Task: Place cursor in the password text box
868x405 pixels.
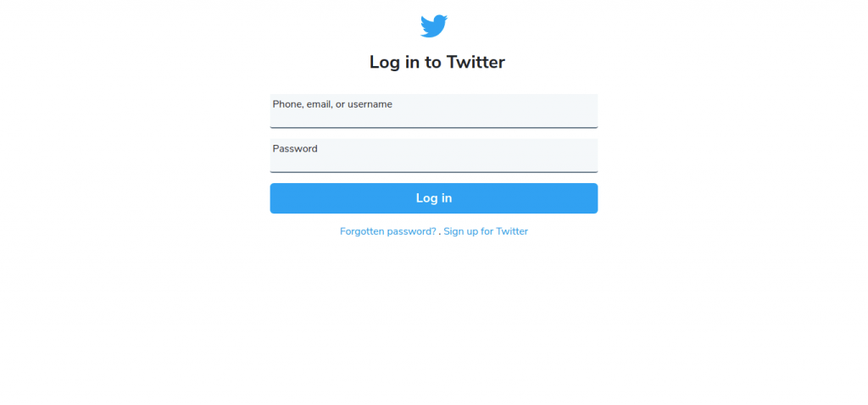Action: tap(433, 155)
